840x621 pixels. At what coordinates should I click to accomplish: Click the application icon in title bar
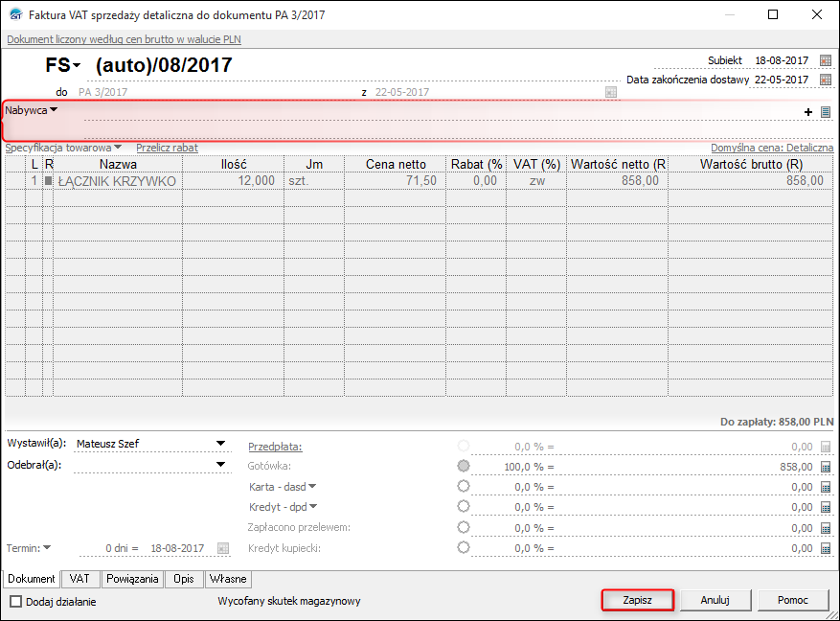coord(15,14)
